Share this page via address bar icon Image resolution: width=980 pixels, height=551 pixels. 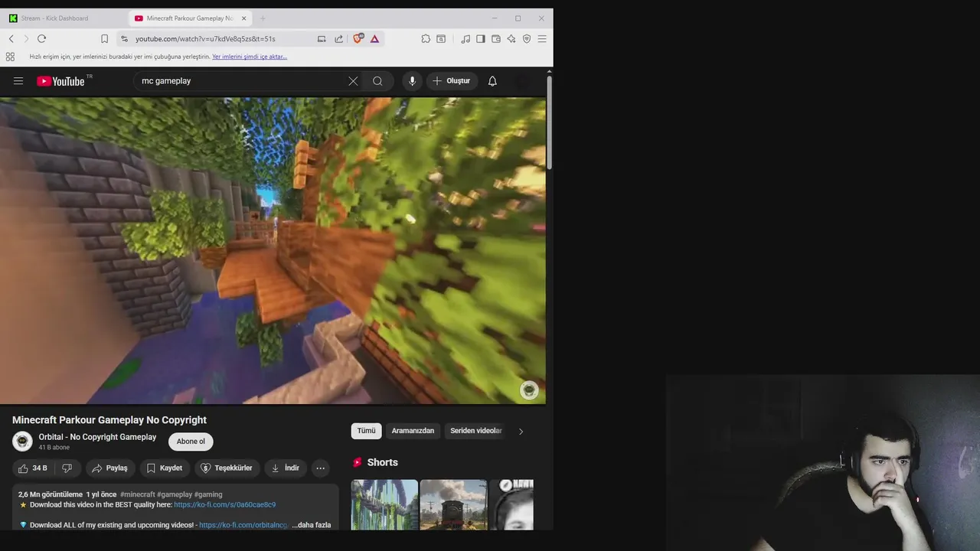coord(338,39)
